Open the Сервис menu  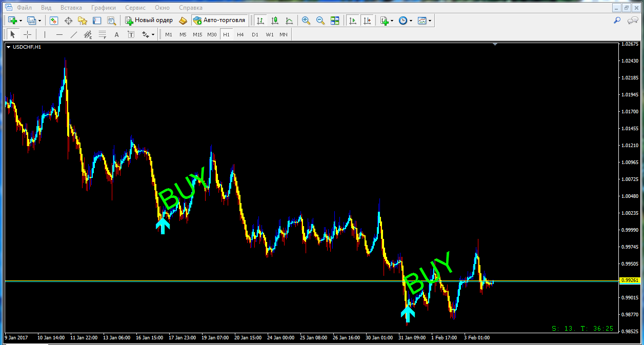[135, 8]
